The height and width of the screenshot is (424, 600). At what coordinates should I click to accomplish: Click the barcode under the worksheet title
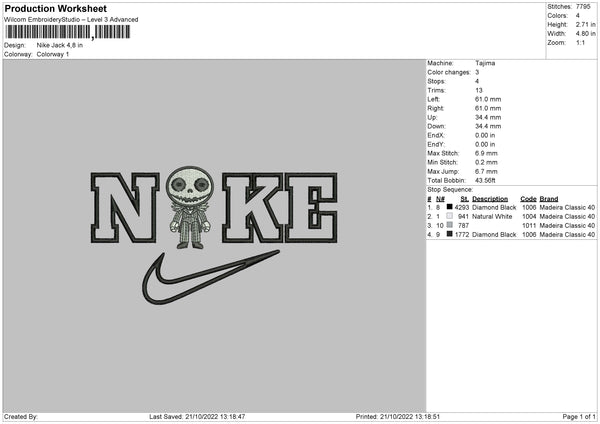click(68, 32)
